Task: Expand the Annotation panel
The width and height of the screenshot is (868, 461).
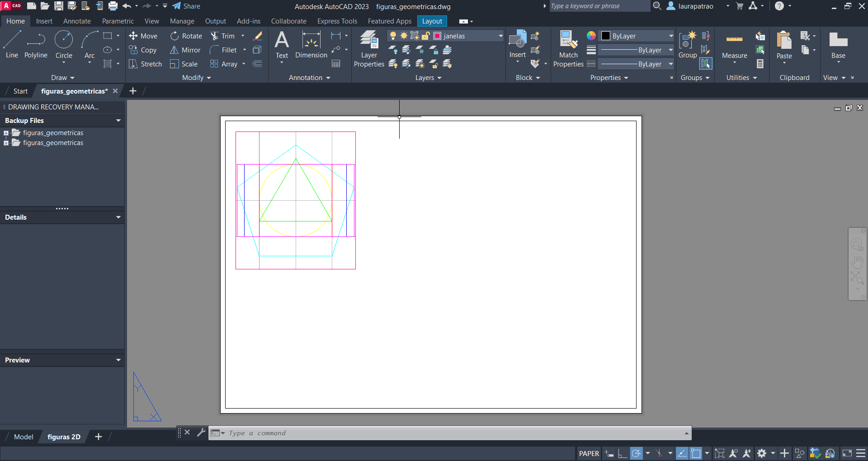Action: click(310, 78)
